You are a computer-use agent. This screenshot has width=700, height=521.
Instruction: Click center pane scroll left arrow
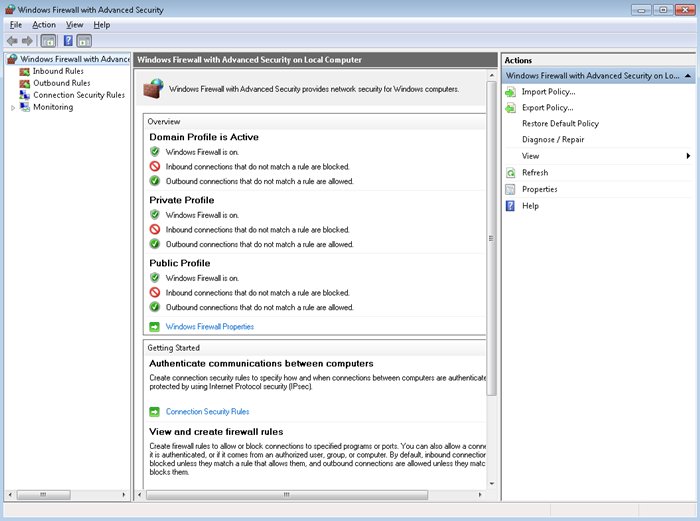(x=140, y=495)
